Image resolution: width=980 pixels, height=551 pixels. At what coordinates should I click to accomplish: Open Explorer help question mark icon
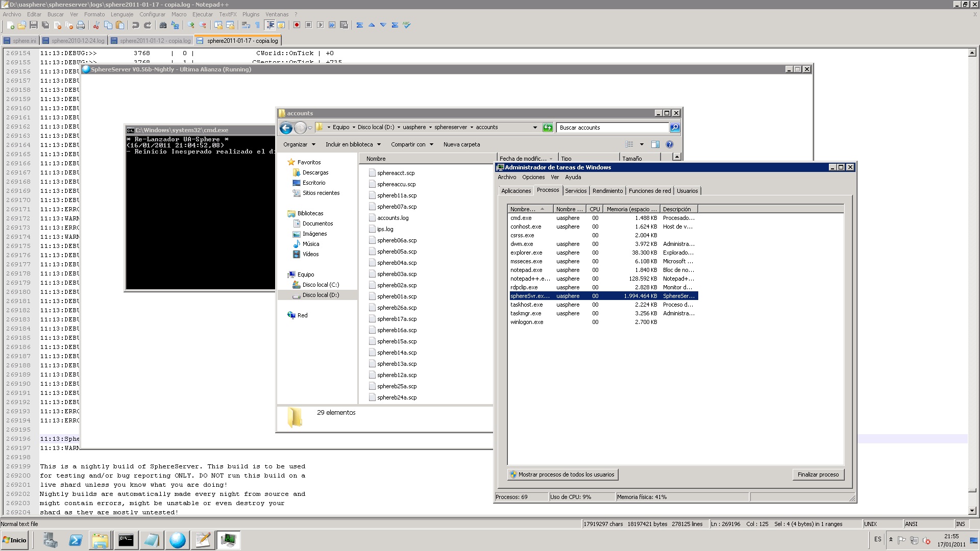click(x=670, y=144)
